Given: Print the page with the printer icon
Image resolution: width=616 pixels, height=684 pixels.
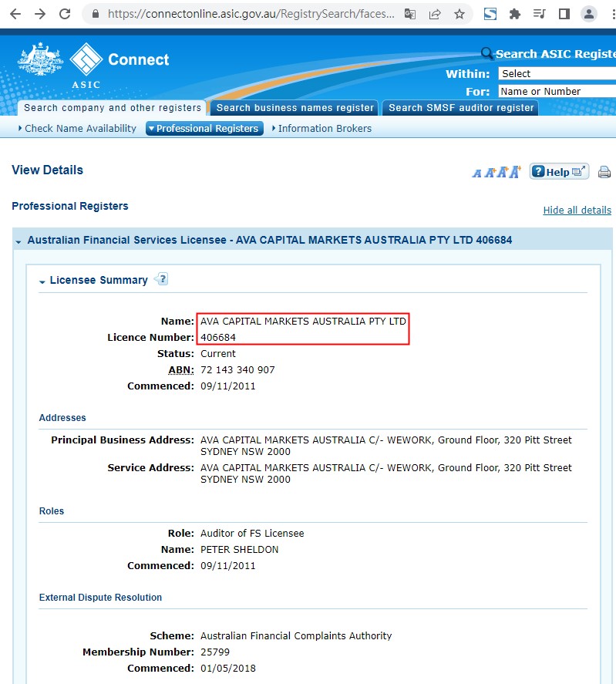Looking at the screenshot, I should pos(604,172).
